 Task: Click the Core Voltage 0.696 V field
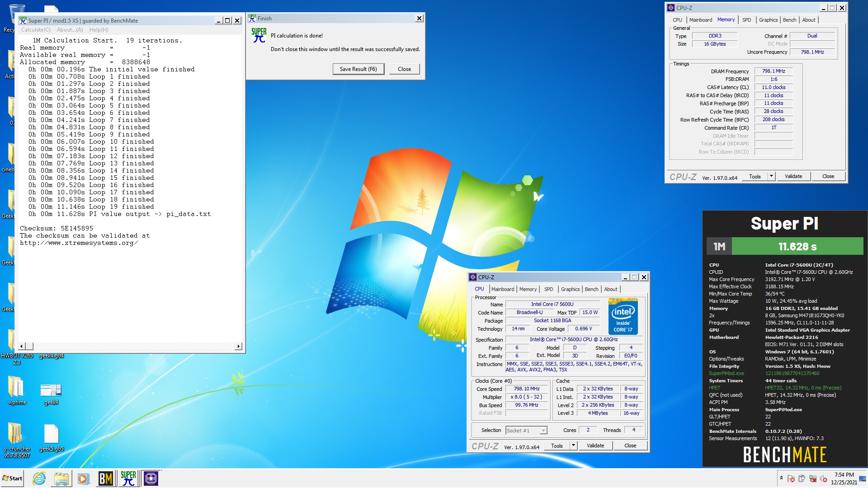583,329
